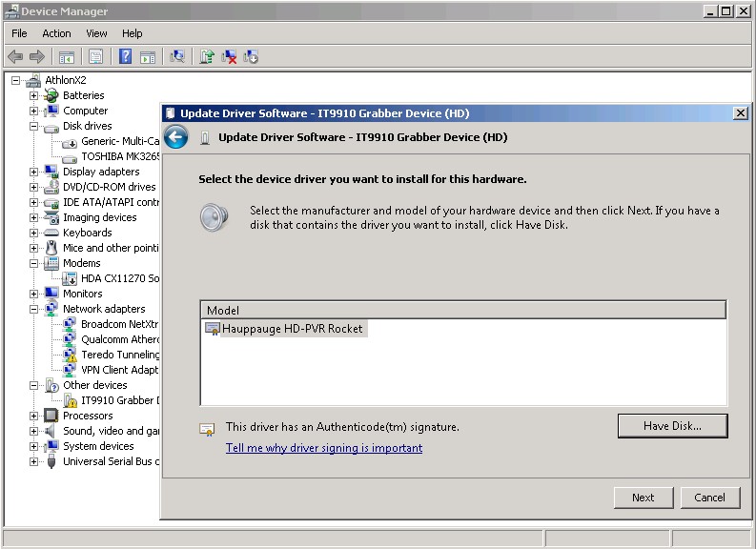Click the Forward arrow toolbar icon in Device Manager
756x549 pixels.
[x=37, y=57]
